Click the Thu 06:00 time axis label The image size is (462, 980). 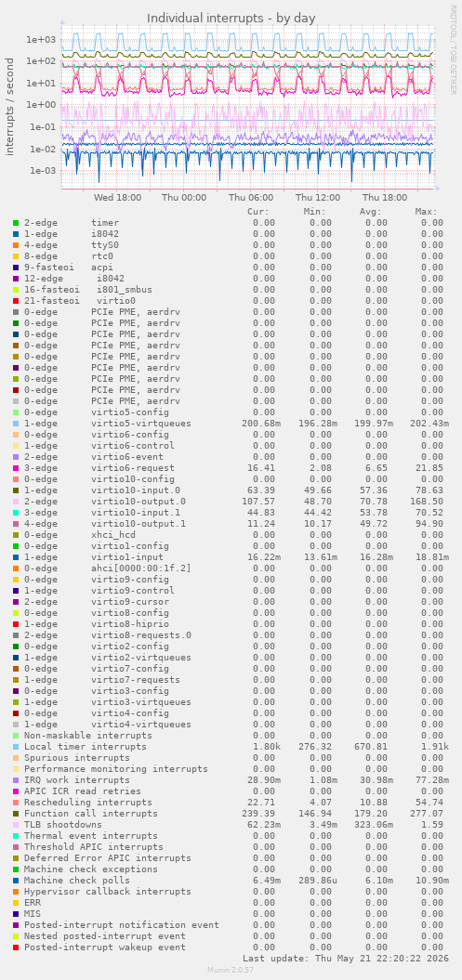click(251, 198)
